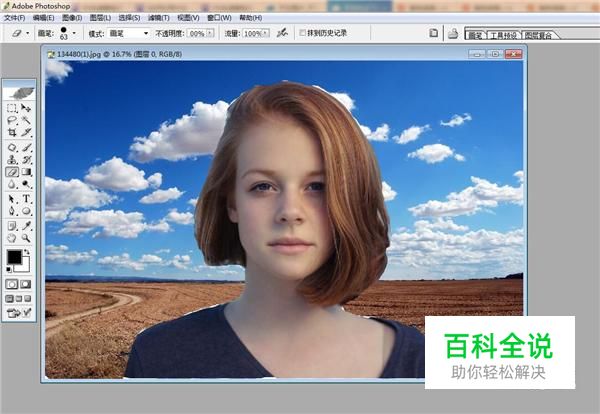
Task: Open the 窗口(W) menu
Action: [219, 18]
